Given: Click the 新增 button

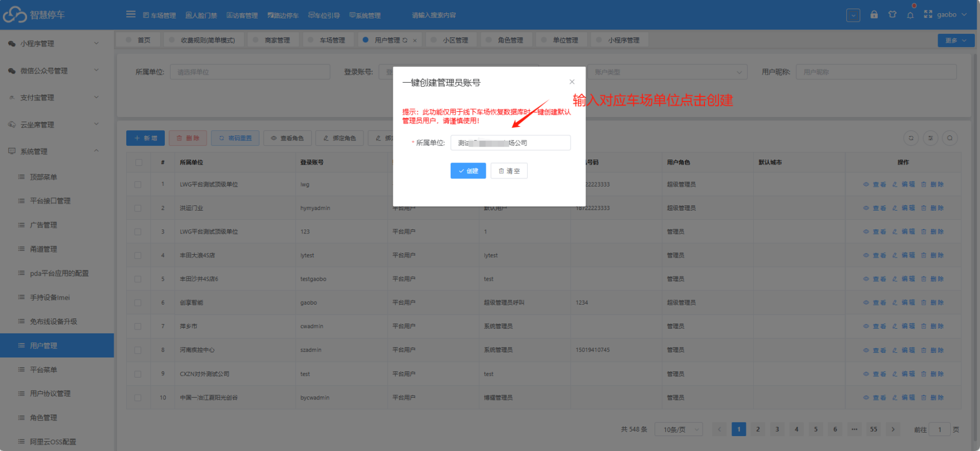Looking at the screenshot, I should (146, 138).
